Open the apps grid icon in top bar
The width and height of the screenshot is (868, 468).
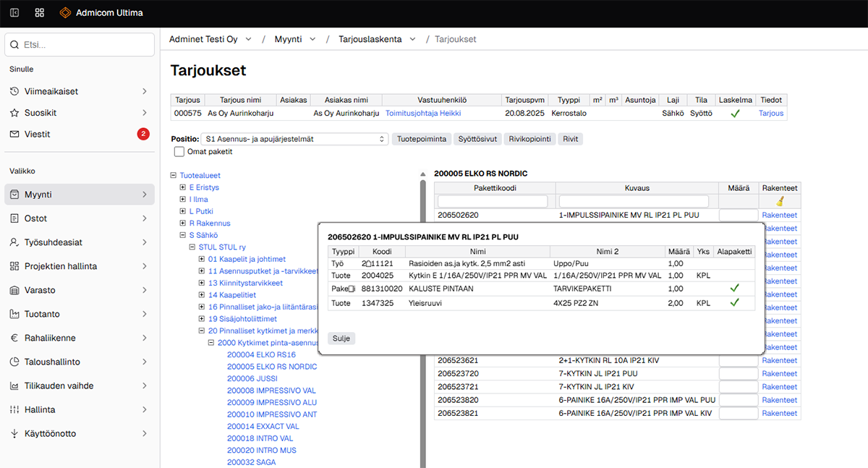39,13
